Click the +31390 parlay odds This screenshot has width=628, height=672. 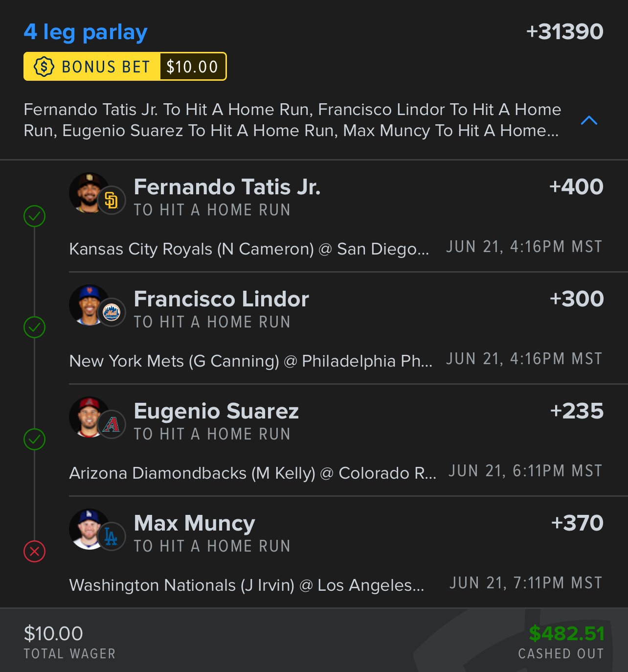pyautogui.click(x=564, y=32)
